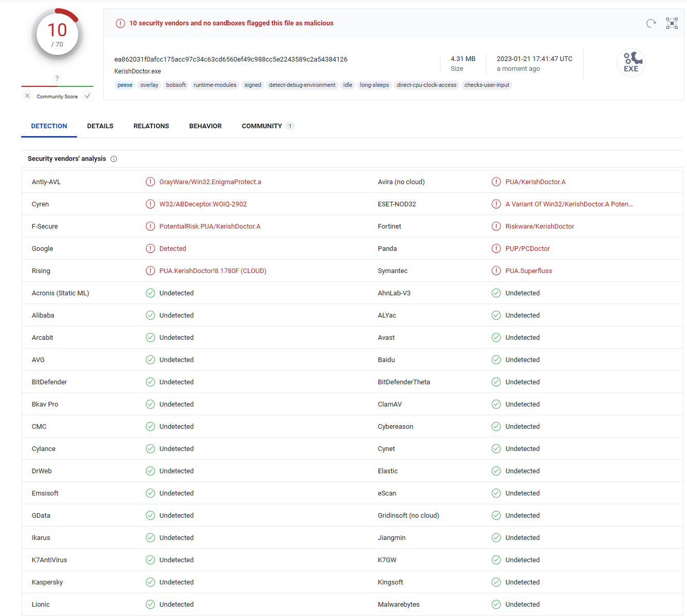Open the BEHAVIOR tab
The width and height of the screenshot is (687, 616).
point(205,126)
